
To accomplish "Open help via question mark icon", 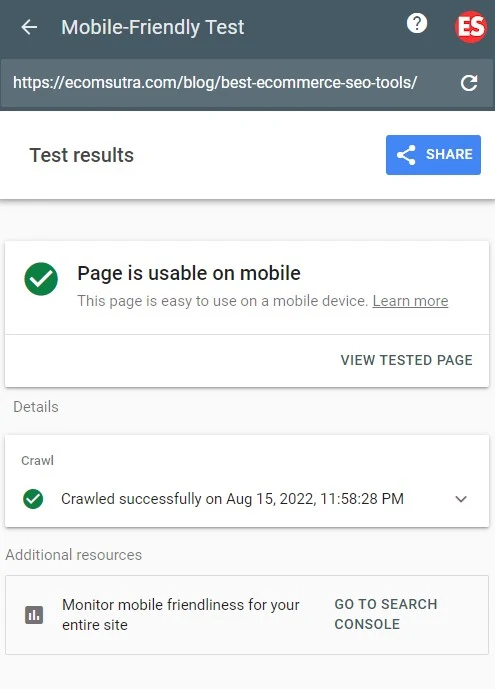I will pyautogui.click(x=417, y=23).
